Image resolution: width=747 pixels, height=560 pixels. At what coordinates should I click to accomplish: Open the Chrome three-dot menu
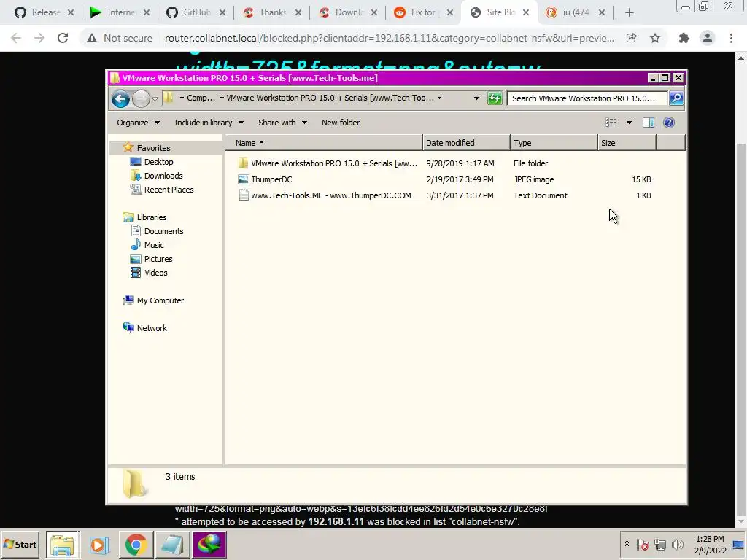(731, 38)
